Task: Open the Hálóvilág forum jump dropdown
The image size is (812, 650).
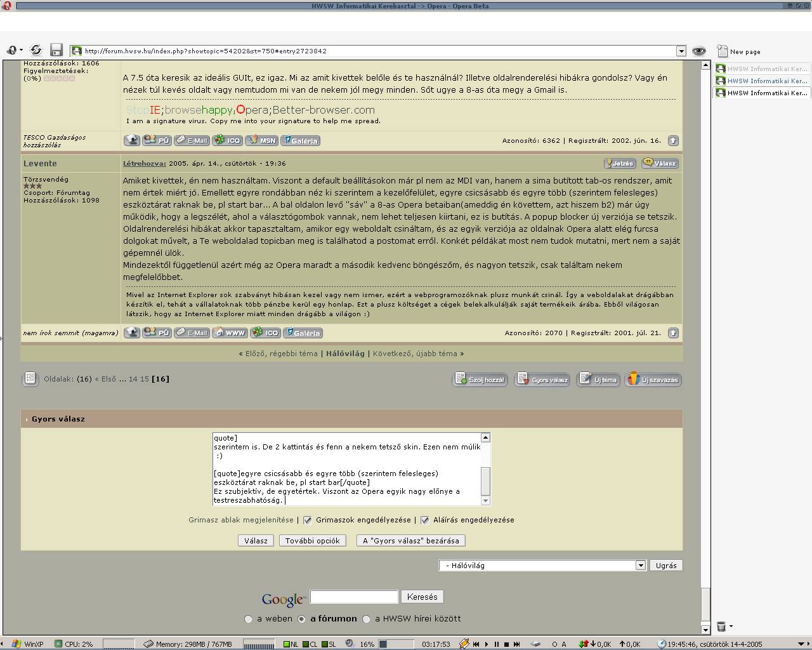Action: [640, 565]
